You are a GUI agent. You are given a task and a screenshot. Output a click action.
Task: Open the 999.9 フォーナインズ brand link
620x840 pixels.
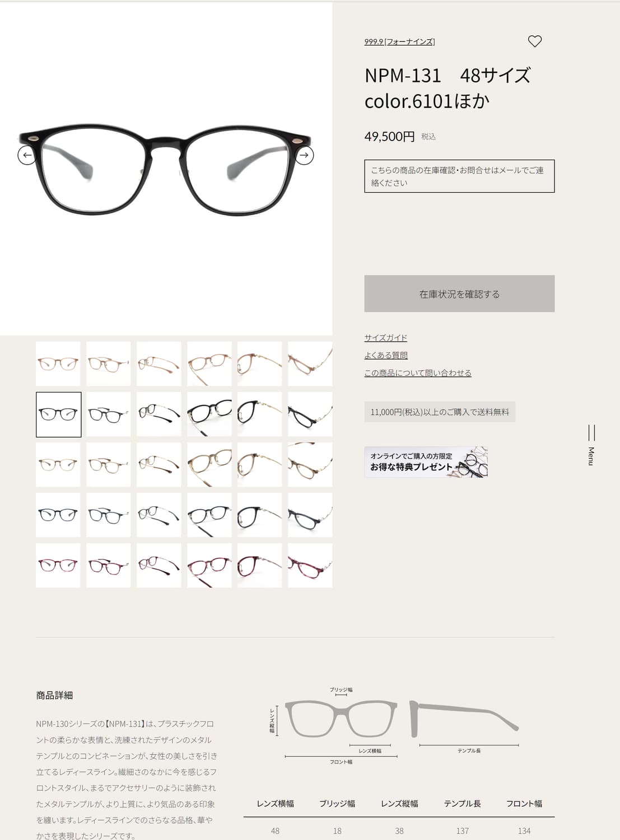[x=399, y=41]
